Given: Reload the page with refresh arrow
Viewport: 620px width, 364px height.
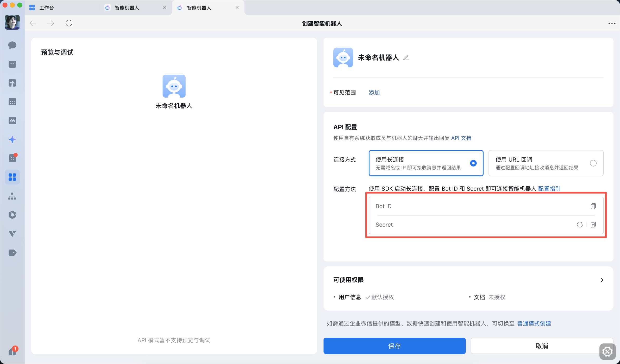Looking at the screenshot, I should coord(69,23).
